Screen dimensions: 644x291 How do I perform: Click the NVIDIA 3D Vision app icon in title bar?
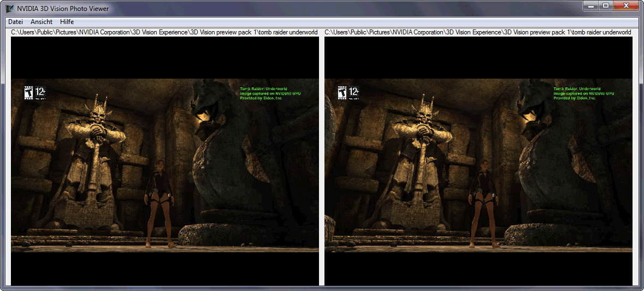point(10,8)
